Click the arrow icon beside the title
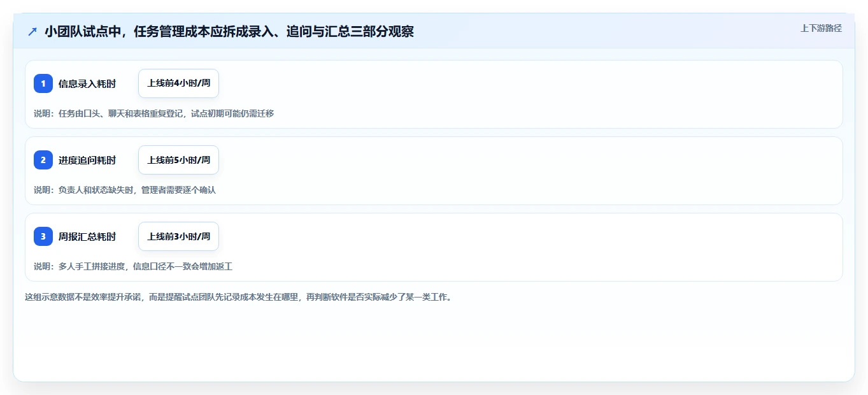The width and height of the screenshot is (868, 395). (x=32, y=31)
